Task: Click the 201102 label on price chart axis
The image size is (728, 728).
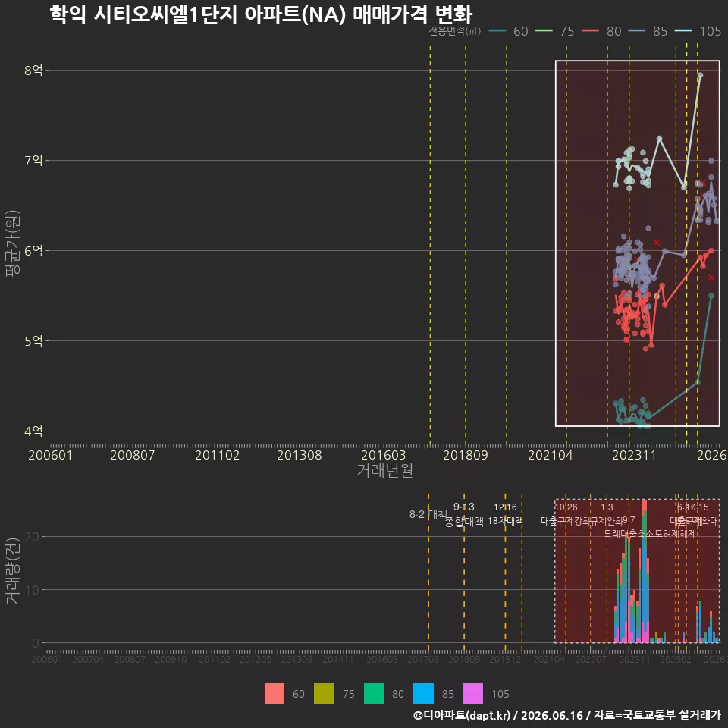Action: [218, 455]
